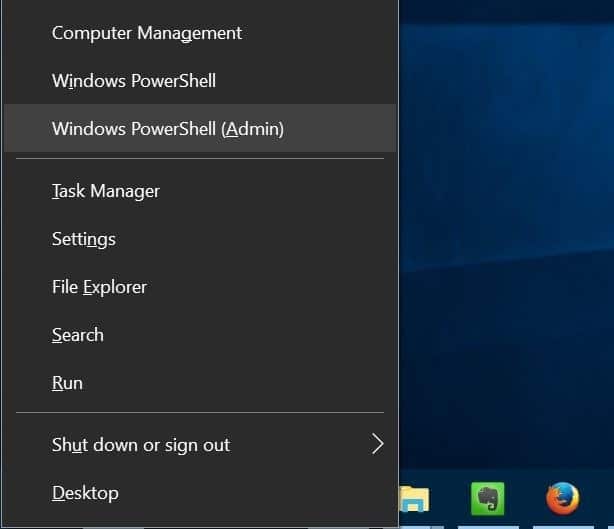
Task: Open the Run dialog entry
Action: click(x=200, y=383)
